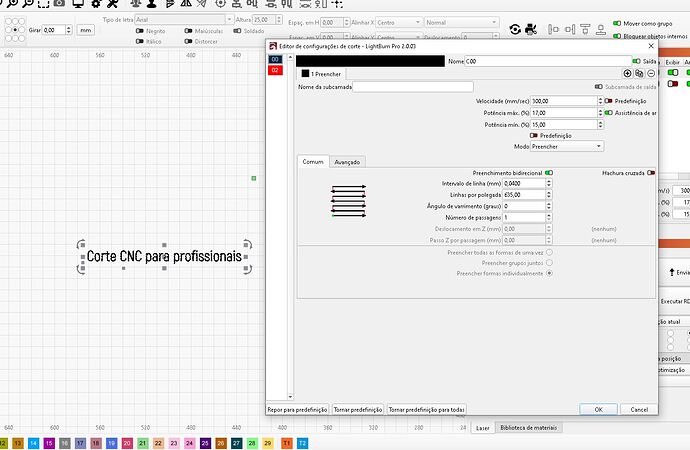The width and height of the screenshot is (690, 450).
Task: Click the duplicate sub-layer icon
Action: [x=639, y=73]
